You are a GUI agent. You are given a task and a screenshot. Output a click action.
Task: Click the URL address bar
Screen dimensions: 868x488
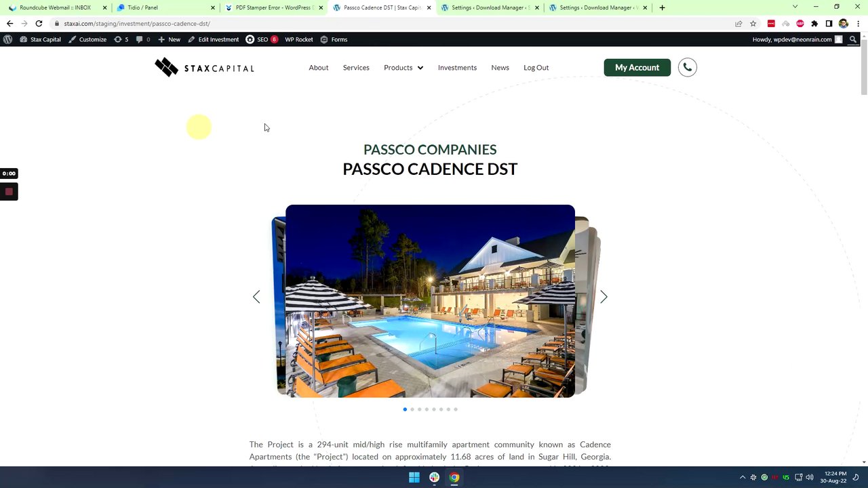click(393, 24)
